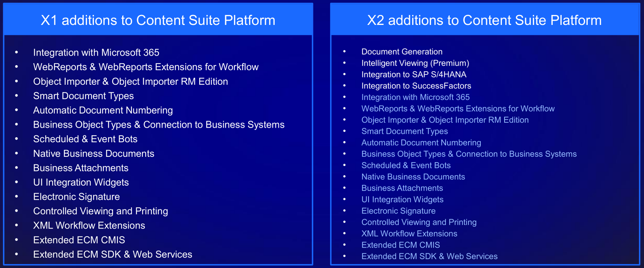Click the 'X1 additions to Content Suite Platform' heading

pyautogui.click(x=158, y=20)
